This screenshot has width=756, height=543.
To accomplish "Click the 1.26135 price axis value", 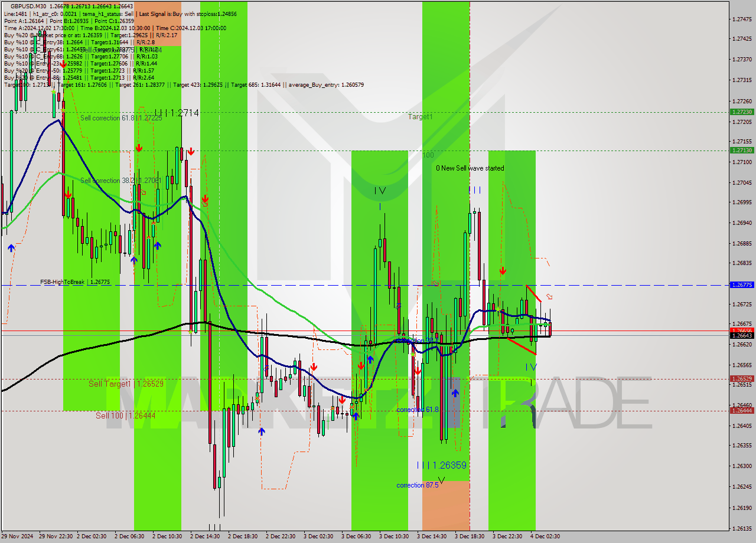I will pyautogui.click(x=741, y=528).
